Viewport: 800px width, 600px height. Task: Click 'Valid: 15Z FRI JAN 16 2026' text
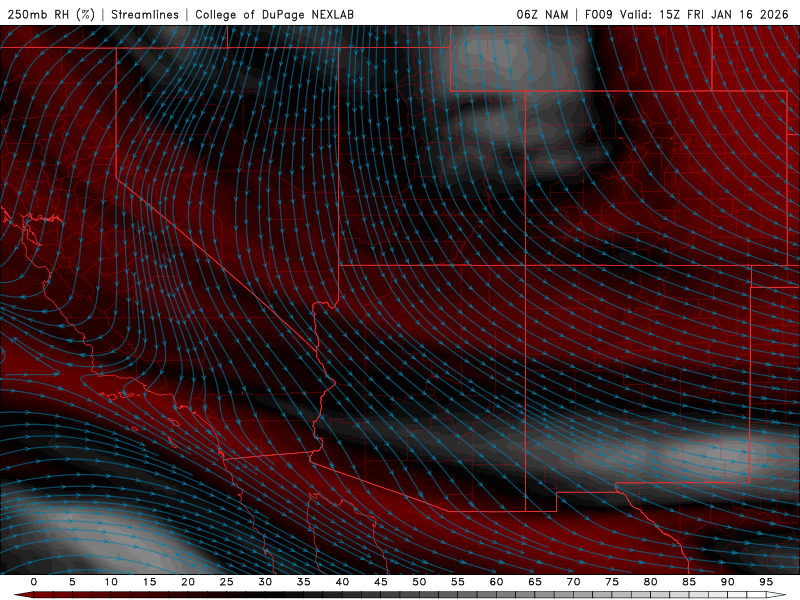pos(704,14)
